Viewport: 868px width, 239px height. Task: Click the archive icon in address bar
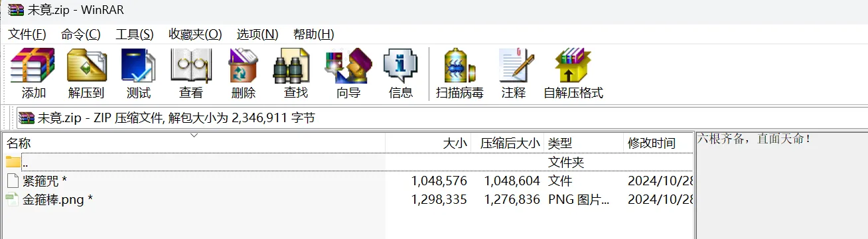[x=26, y=118]
